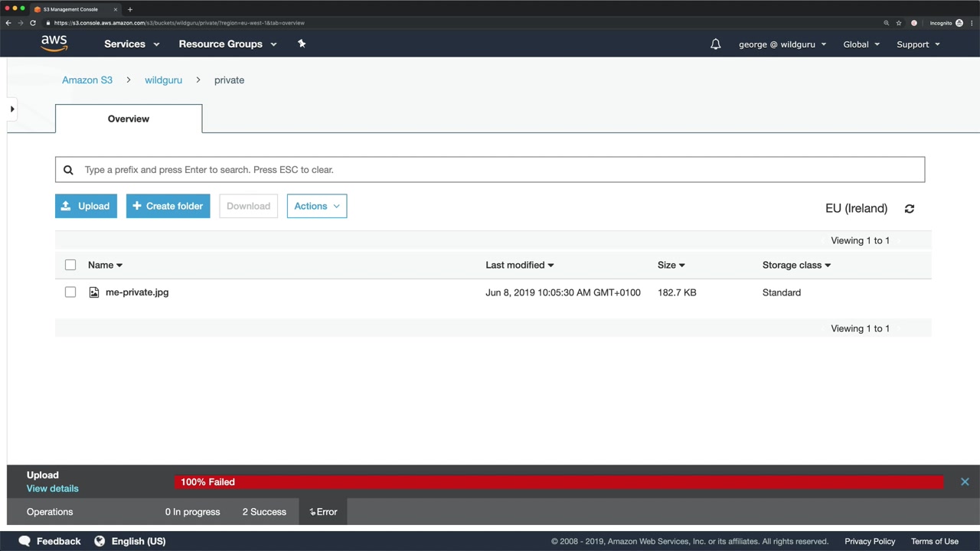Image resolution: width=980 pixels, height=551 pixels.
Task: Switch to the Error operations tab
Action: coord(323,512)
